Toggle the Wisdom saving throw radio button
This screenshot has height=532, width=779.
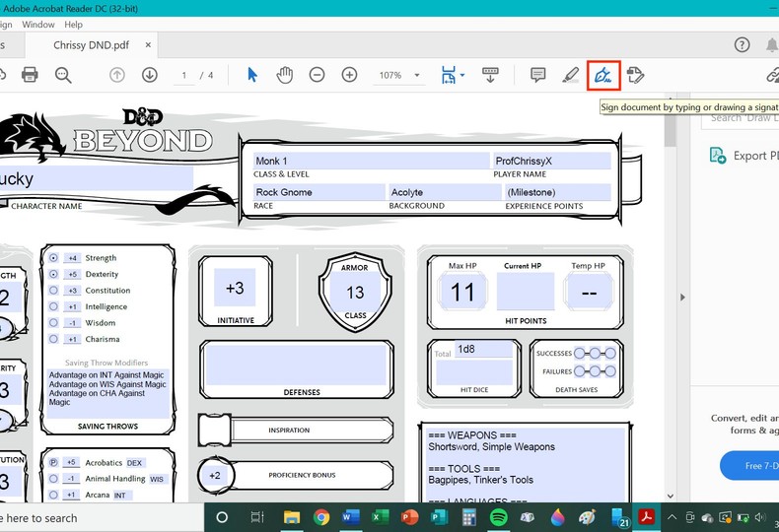pyautogui.click(x=53, y=323)
